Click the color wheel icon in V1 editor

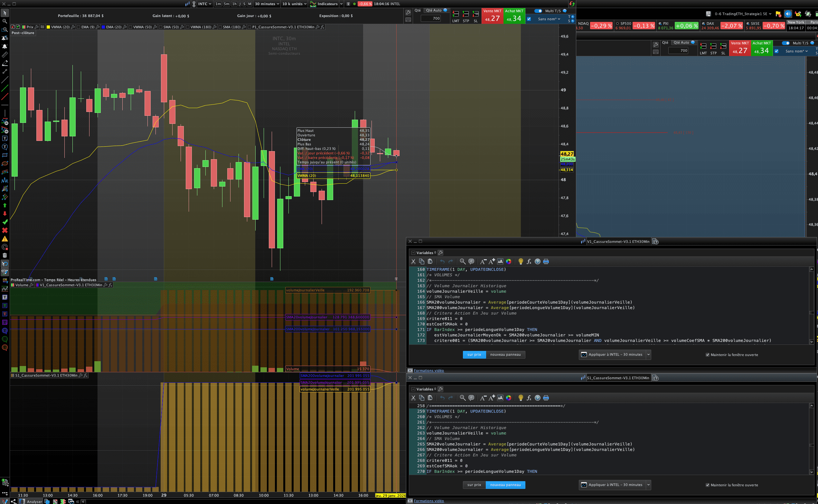click(x=508, y=262)
